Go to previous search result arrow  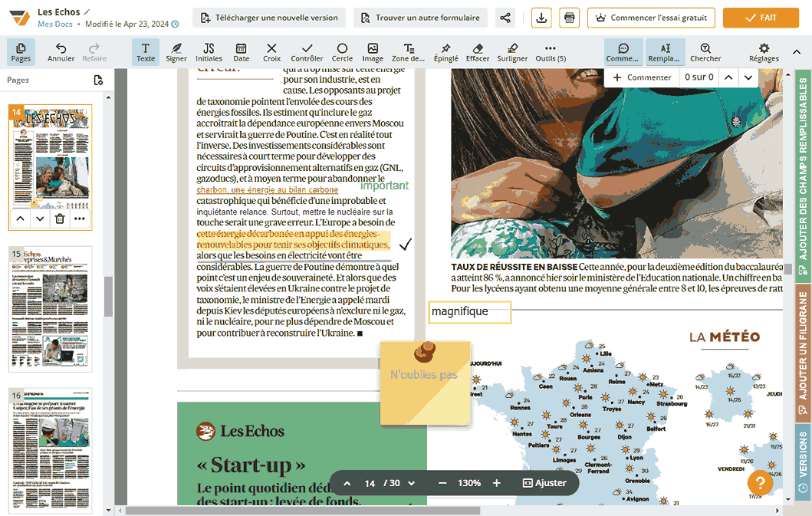pos(728,77)
